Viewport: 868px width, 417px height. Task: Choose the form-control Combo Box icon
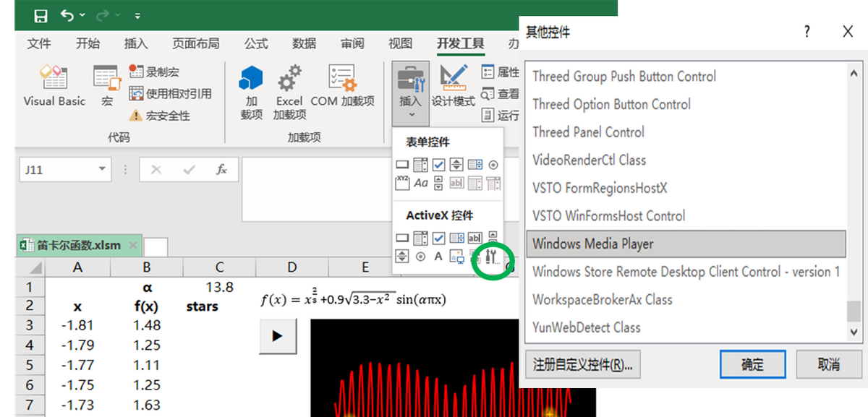coord(420,165)
